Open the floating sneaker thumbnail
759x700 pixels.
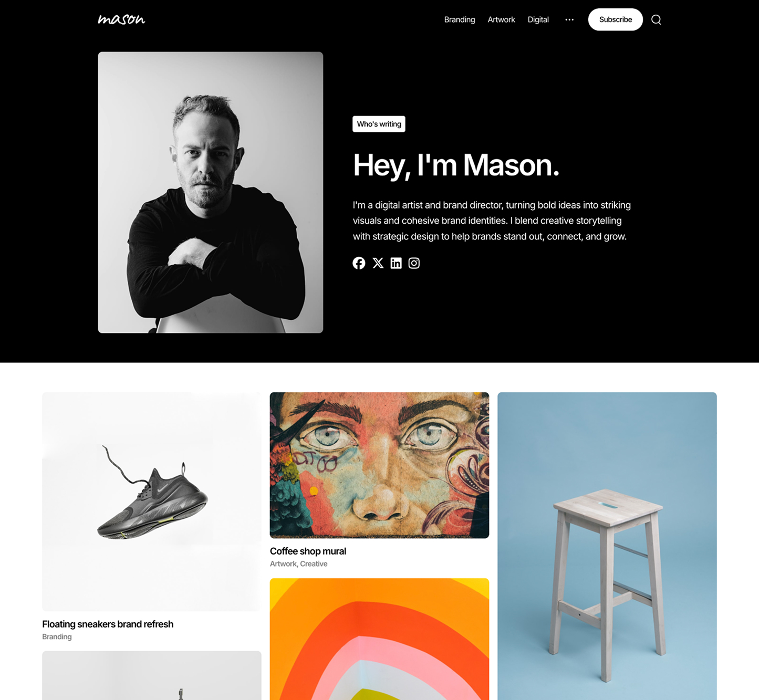tap(152, 502)
